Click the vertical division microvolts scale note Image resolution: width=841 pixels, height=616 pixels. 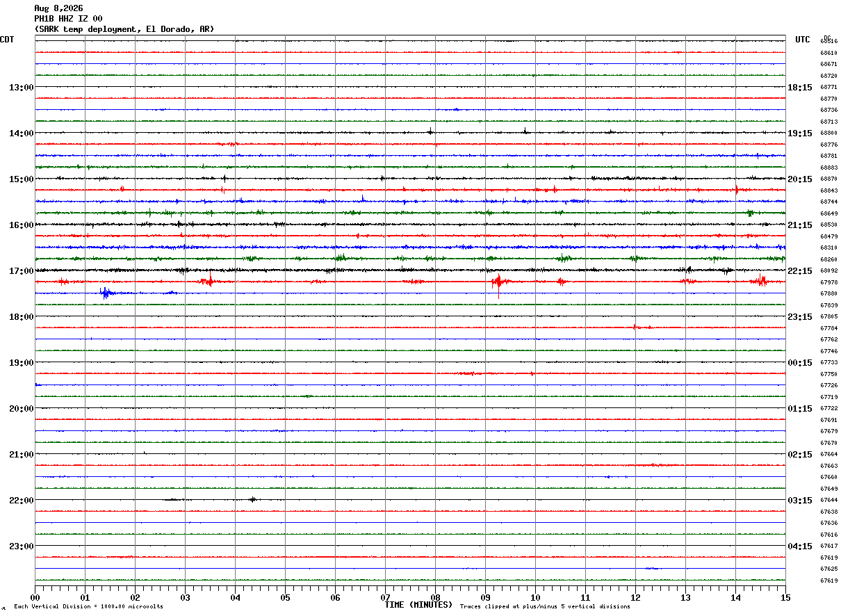(x=88, y=606)
